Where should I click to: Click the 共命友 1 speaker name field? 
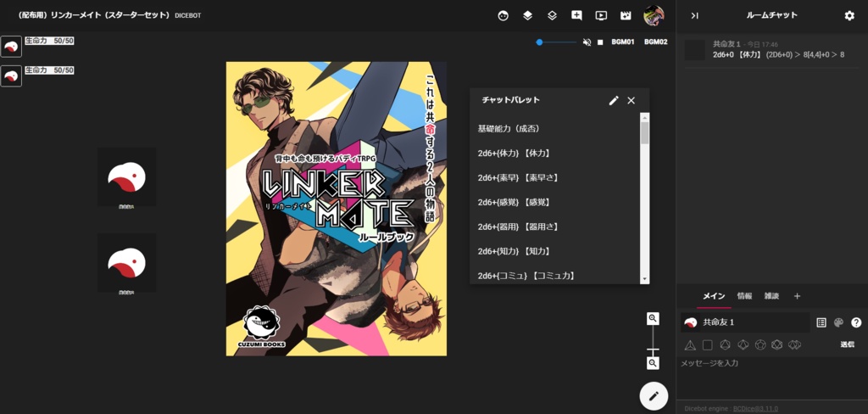(x=755, y=322)
